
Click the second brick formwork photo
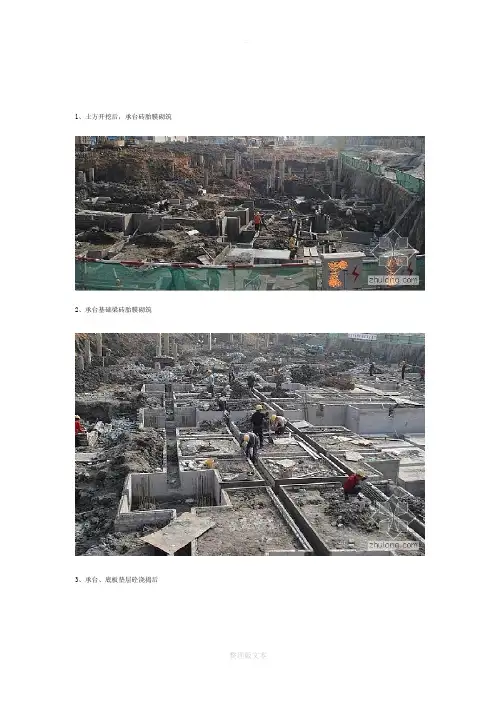[x=250, y=444]
